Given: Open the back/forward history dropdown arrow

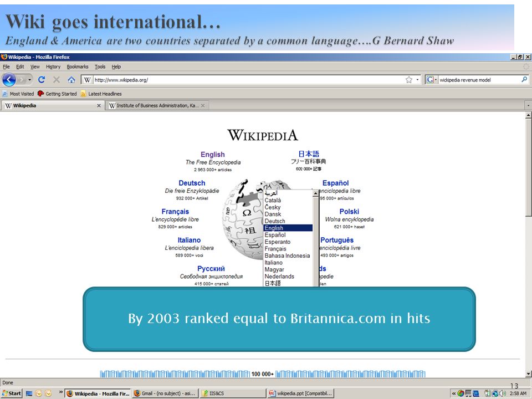Looking at the screenshot, I should pos(30,80).
